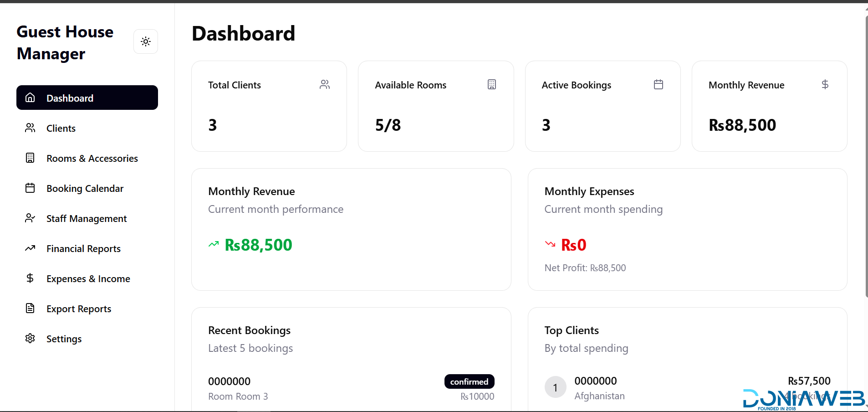Image resolution: width=868 pixels, height=412 pixels.
Task: Select the Available Rooms stat card
Action: [x=436, y=106]
